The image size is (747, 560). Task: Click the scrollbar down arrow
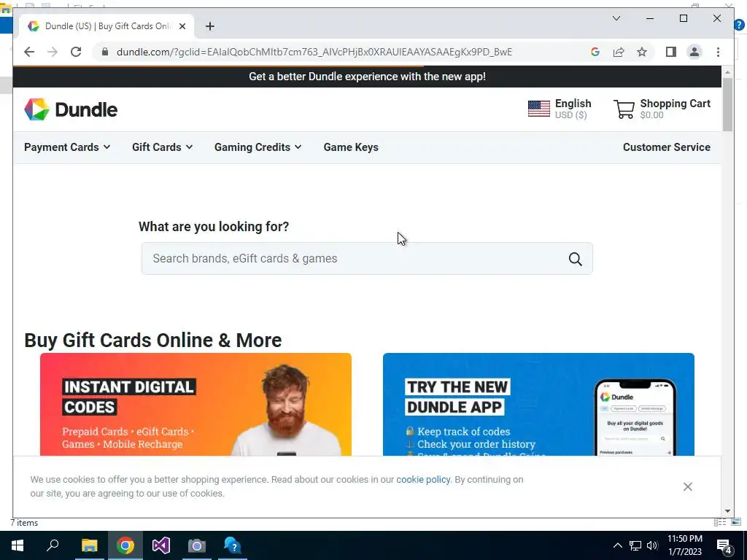pos(727,511)
